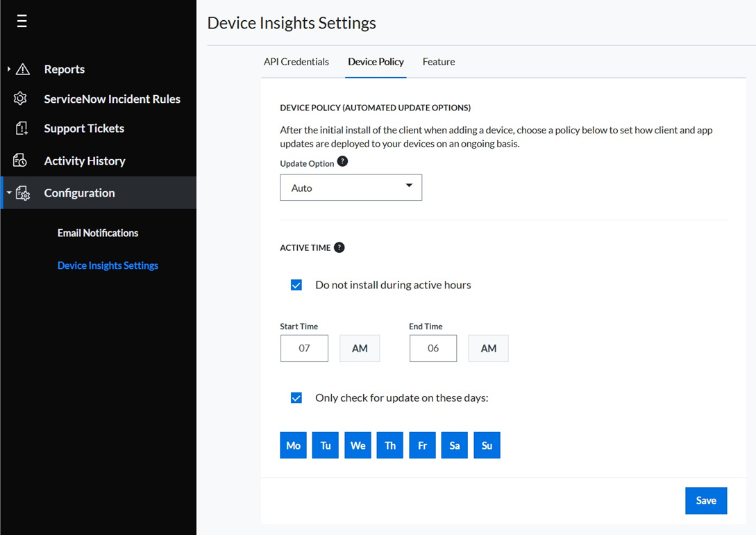Switch to the Feature tab
The image size is (756, 535).
coord(439,62)
